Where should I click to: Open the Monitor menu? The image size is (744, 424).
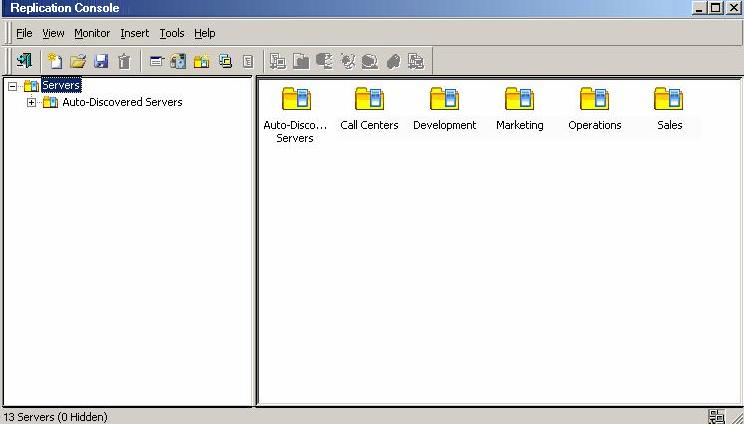point(92,33)
